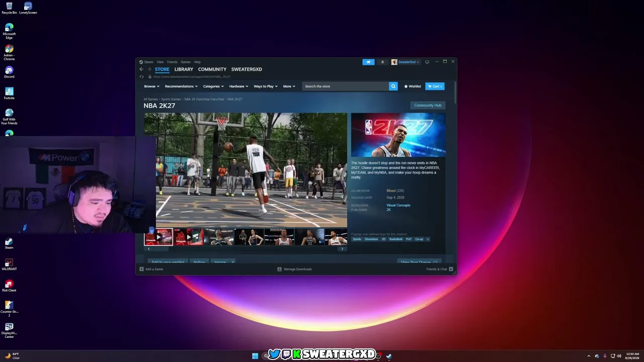Click the Add a Game plus icon
The width and height of the screenshot is (644, 362).
coord(141,269)
